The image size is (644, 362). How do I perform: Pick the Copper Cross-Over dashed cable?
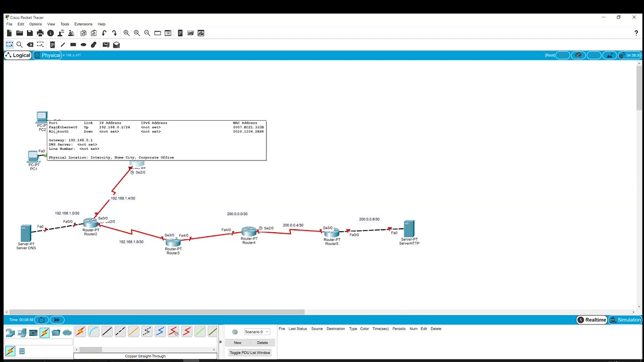tap(120, 331)
